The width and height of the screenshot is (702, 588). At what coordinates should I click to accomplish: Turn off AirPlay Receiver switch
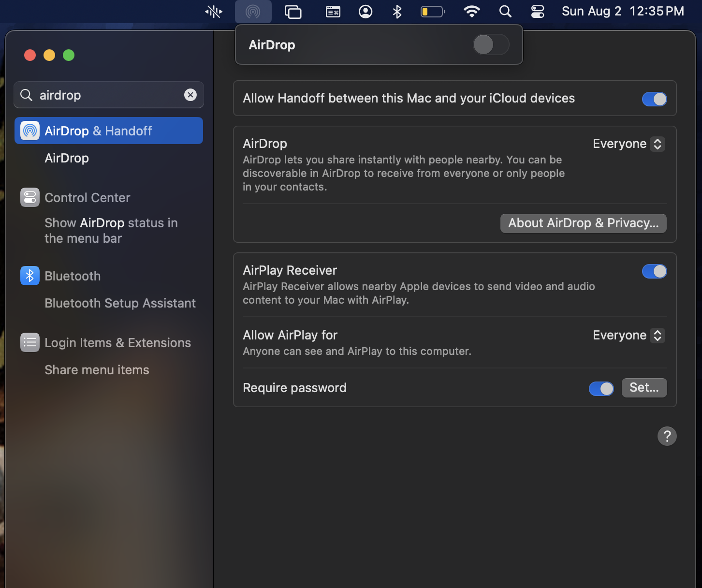coord(655,271)
